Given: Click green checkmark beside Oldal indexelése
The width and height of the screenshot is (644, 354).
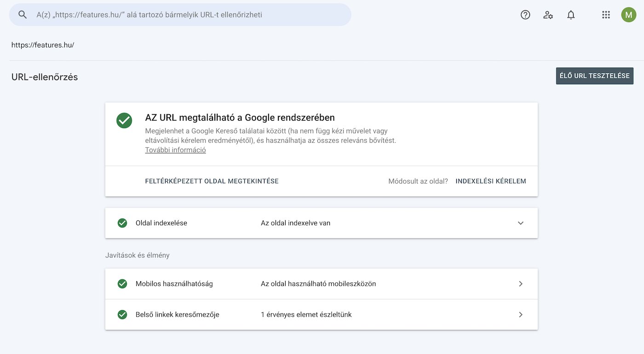Looking at the screenshot, I should (x=122, y=223).
